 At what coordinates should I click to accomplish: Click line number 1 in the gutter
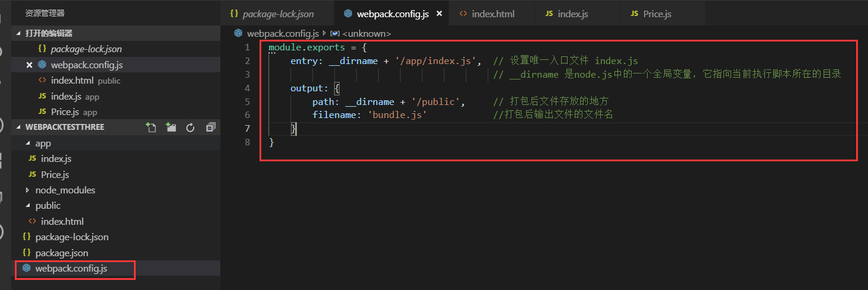247,47
